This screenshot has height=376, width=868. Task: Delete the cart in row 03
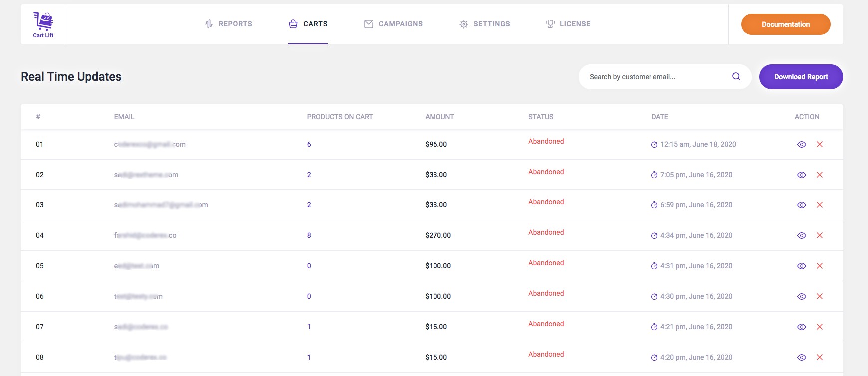(820, 205)
